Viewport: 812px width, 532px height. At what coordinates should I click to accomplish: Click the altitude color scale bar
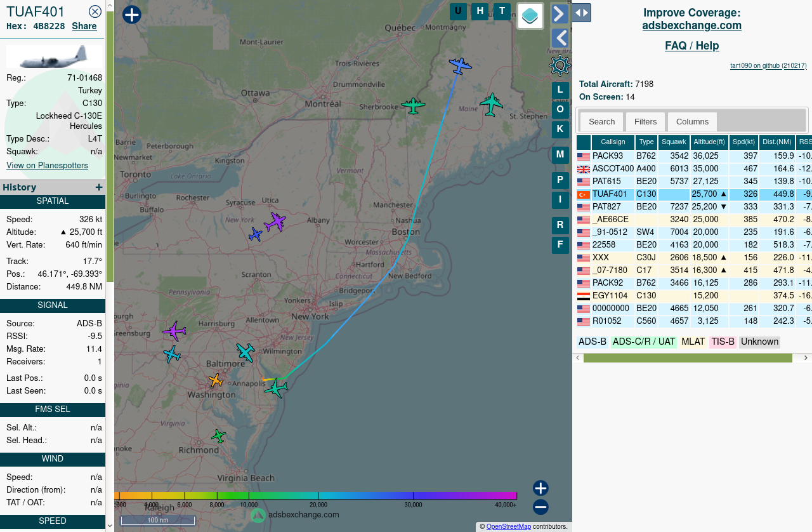tap(316, 496)
